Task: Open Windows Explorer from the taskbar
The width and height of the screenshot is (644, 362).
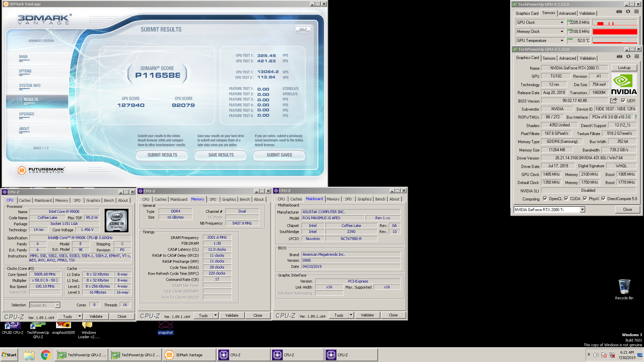Action: pyautogui.click(x=29, y=355)
